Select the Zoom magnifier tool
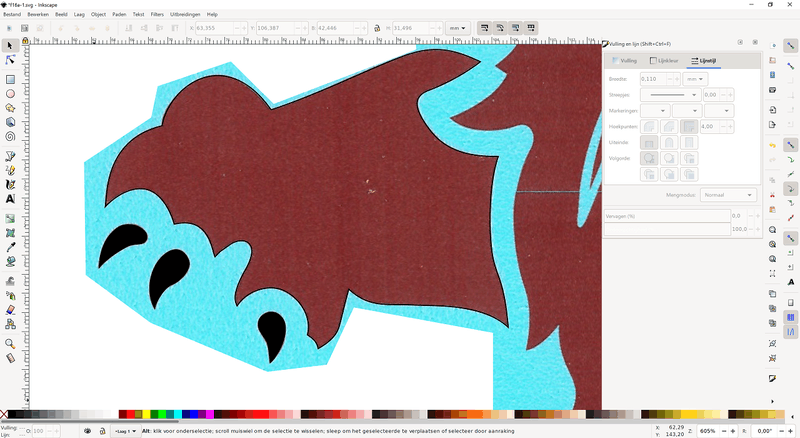Screen dimensions: 800x438 coord(10,344)
